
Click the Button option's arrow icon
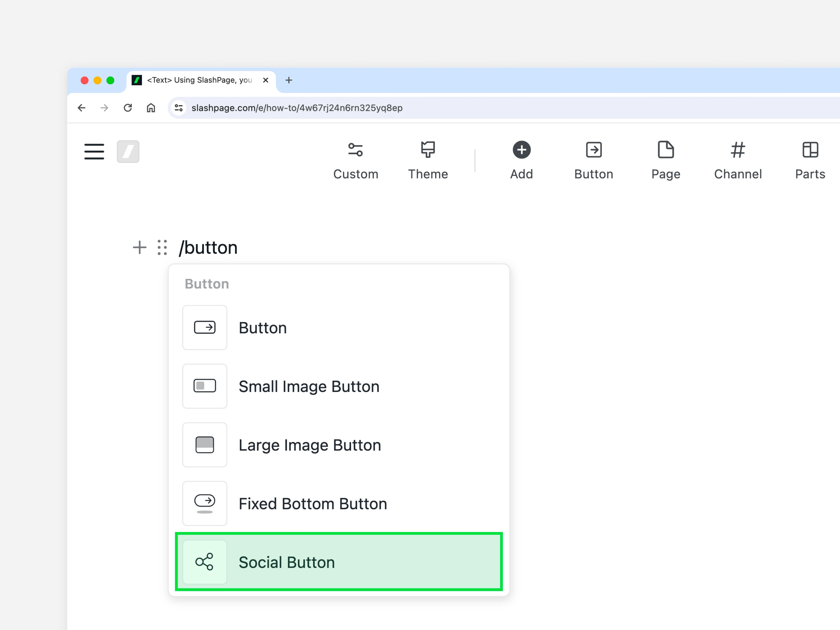click(x=205, y=327)
